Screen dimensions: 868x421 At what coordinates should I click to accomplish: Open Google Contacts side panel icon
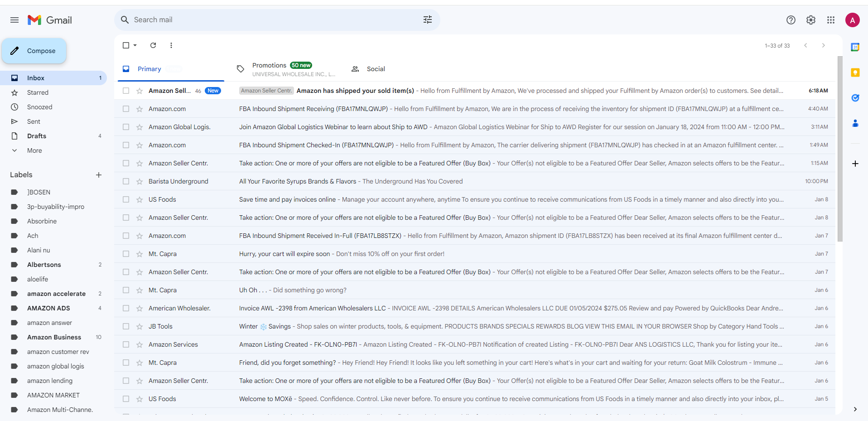[x=855, y=123]
